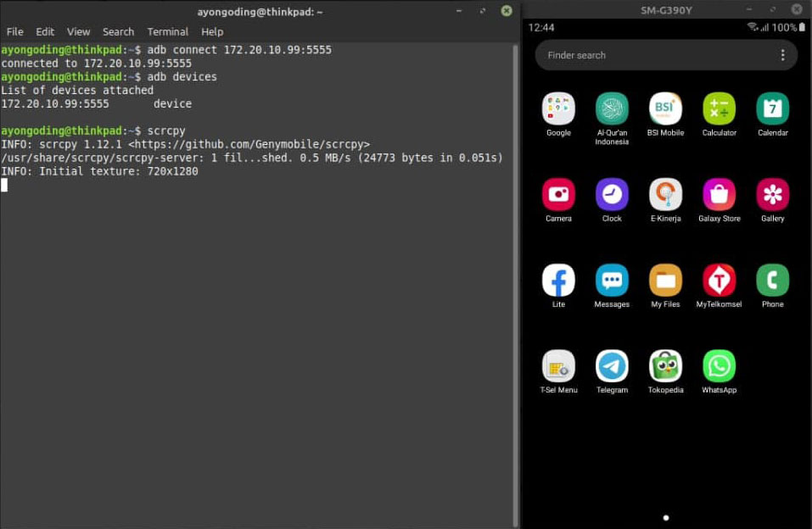Image resolution: width=812 pixels, height=529 pixels.
Task: Launch MyTelkomsel app
Action: click(719, 280)
